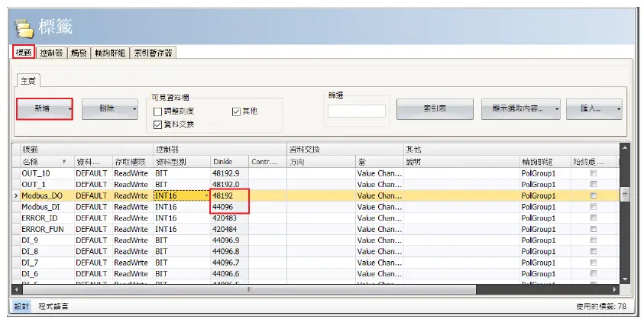The image size is (644, 326).
Task: Open the 匯入 dropdown arrow
Action: 619,109
